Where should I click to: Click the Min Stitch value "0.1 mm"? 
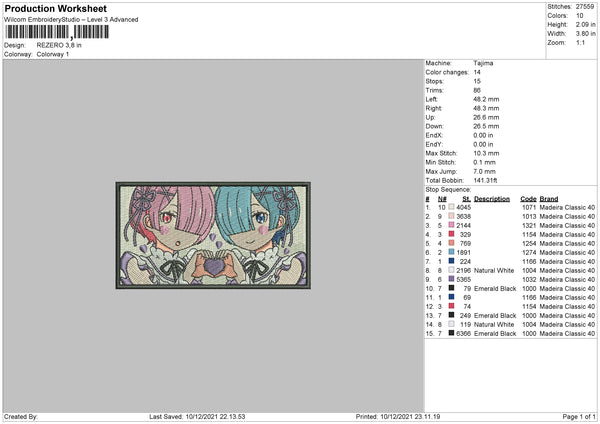[x=484, y=163]
